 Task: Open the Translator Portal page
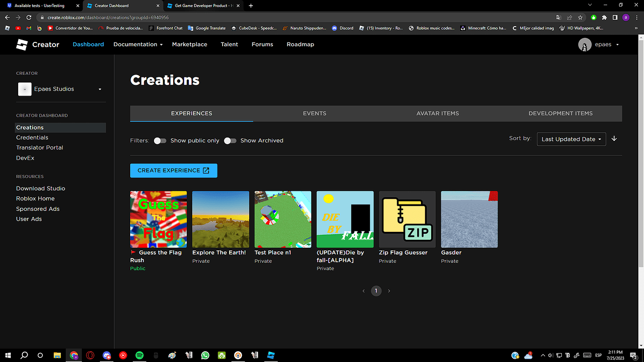click(40, 147)
